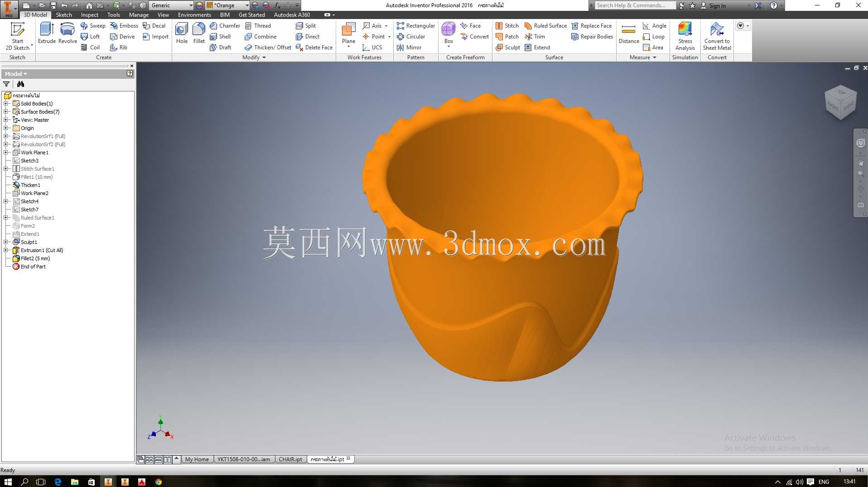The height and width of the screenshot is (487, 868).
Task: Select the Extrude tool
Action: (x=47, y=33)
